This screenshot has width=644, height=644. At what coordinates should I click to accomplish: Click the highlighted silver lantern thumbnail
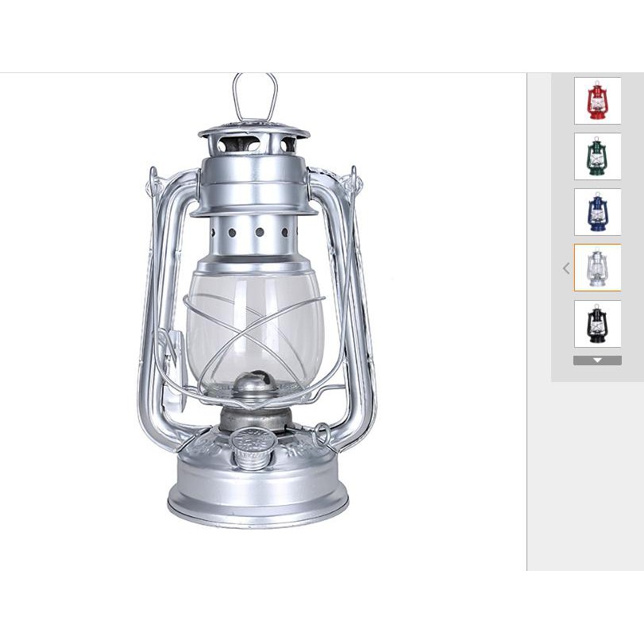coord(598,268)
